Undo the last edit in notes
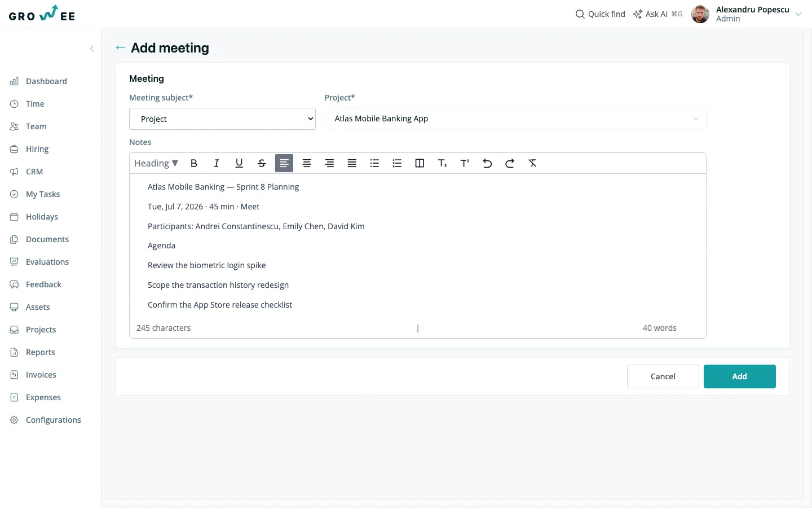Screen dimensions: 812x508 (x=487, y=163)
